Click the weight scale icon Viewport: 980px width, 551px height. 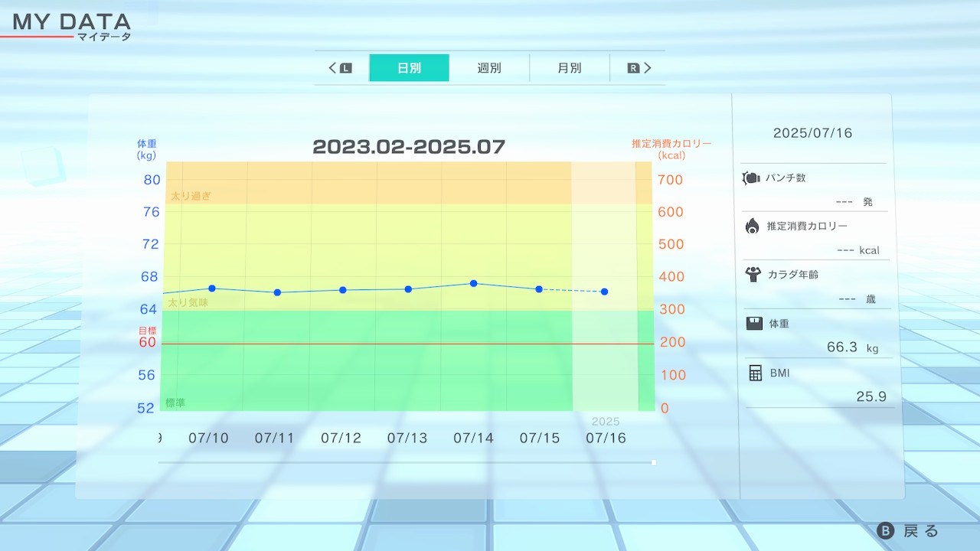pyautogui.click(x=754, y=324)
